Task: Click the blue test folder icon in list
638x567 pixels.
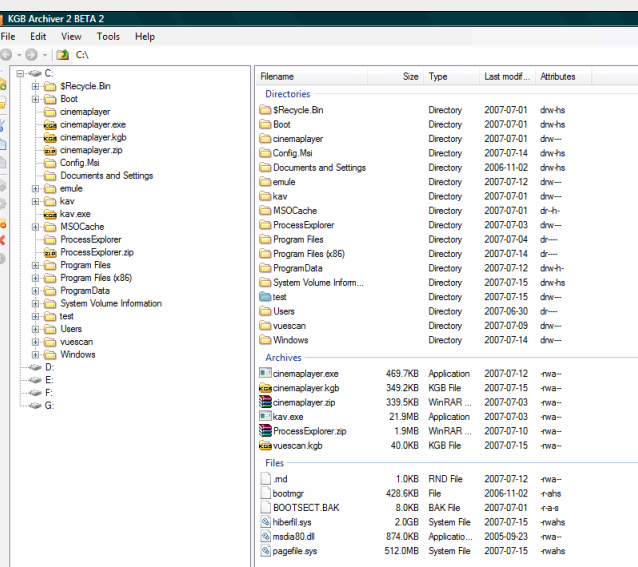Action: pos(265,297)
